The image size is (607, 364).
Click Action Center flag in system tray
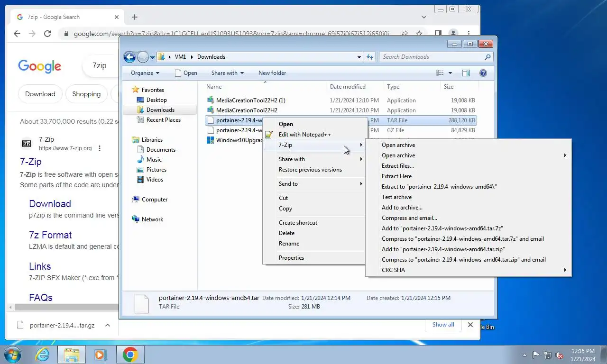(x=536, y=355)
